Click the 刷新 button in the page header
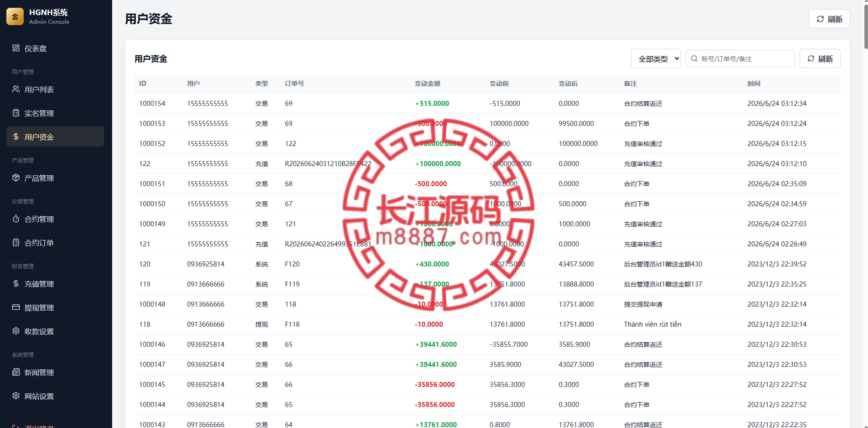Viewport: 868px width, 428px height. [x=829, y=19]
